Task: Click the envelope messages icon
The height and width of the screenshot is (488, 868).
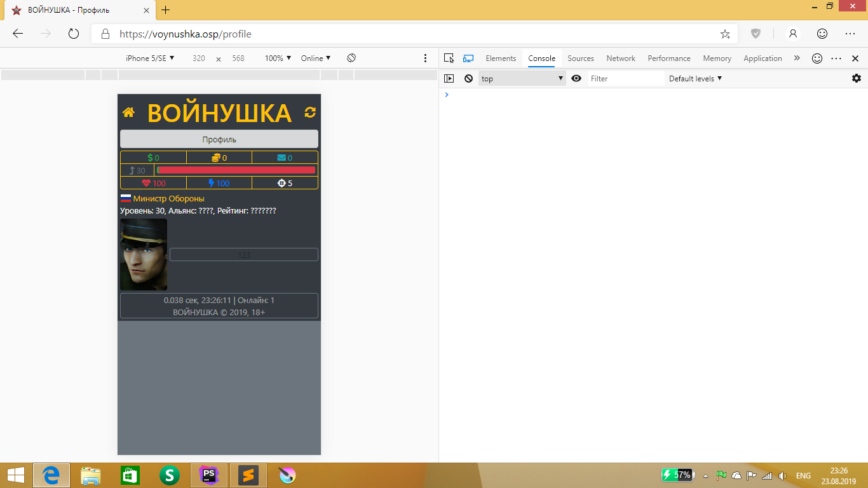Action: point(281,158)
